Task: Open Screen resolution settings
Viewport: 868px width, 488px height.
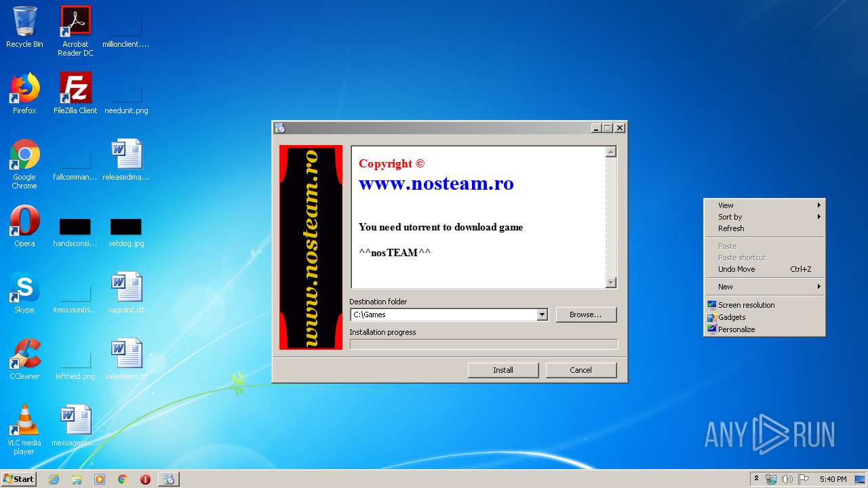Action: pos(764,305)
